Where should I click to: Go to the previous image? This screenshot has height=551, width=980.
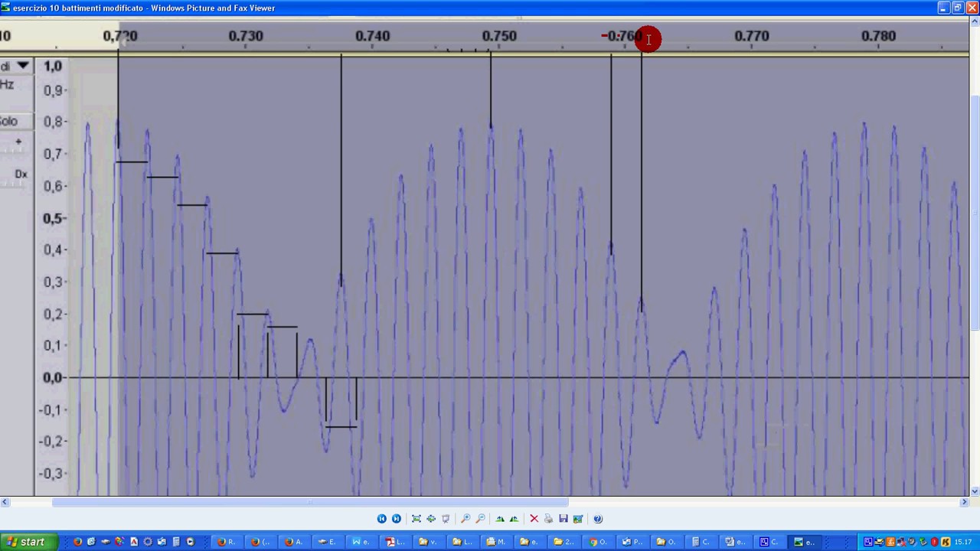pyautogui.click(x=381, y=519)
